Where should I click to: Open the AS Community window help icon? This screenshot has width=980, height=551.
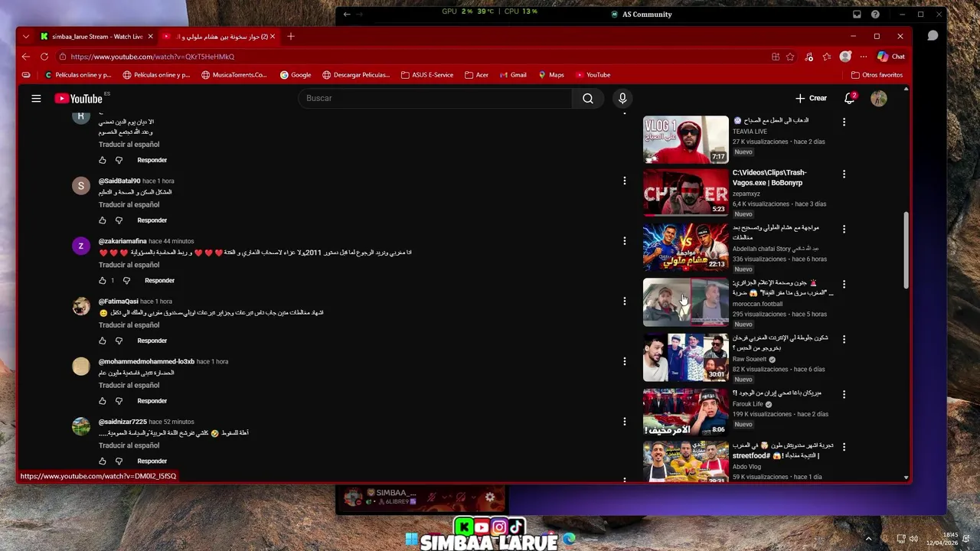[875, 14]
